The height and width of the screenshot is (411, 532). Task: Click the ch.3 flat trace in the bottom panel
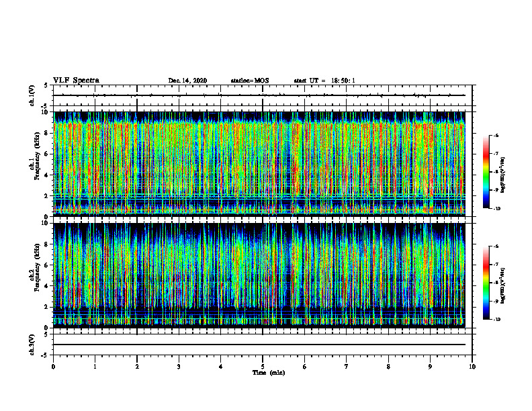(x=259, y=345)
